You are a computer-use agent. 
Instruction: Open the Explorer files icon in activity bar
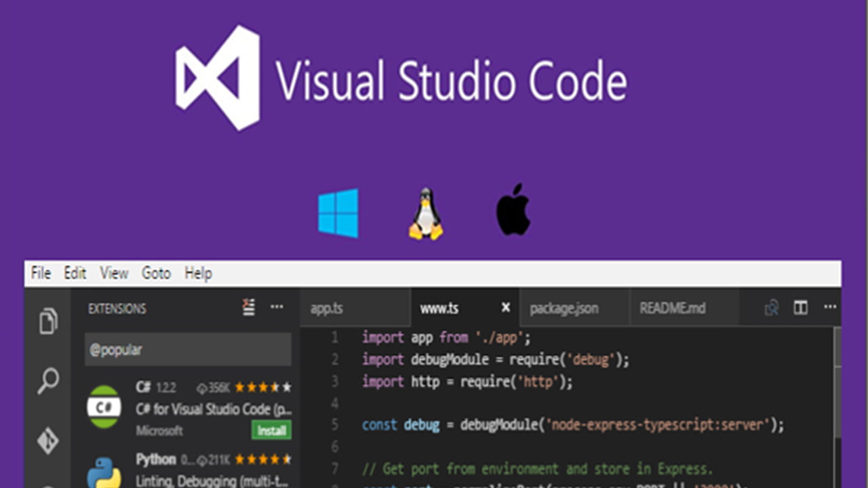tap(47, 321)
